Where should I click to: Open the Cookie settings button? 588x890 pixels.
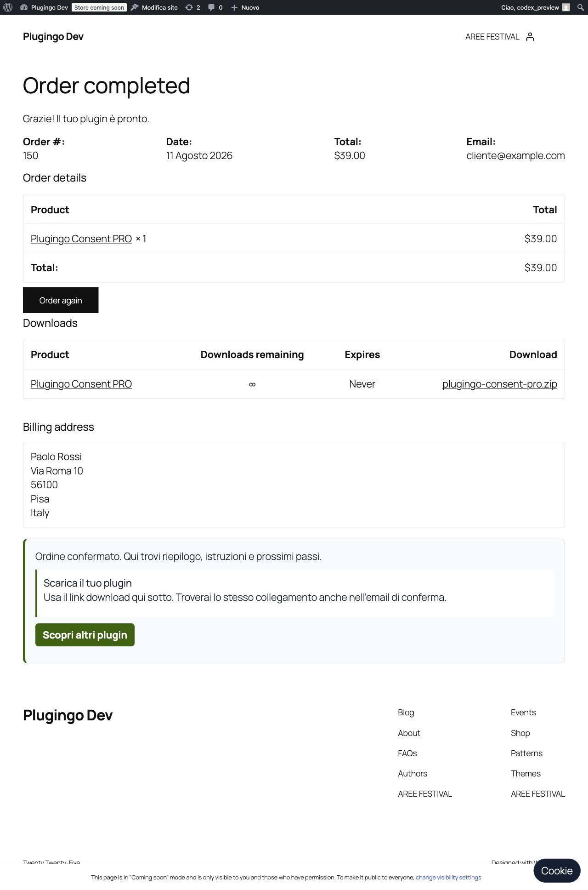pos(557,871)
